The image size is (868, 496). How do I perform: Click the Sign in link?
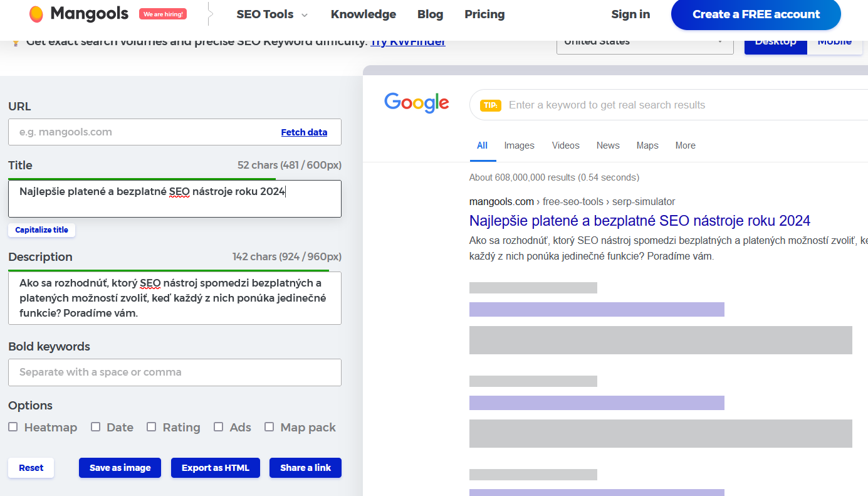(x=630, y=14)
